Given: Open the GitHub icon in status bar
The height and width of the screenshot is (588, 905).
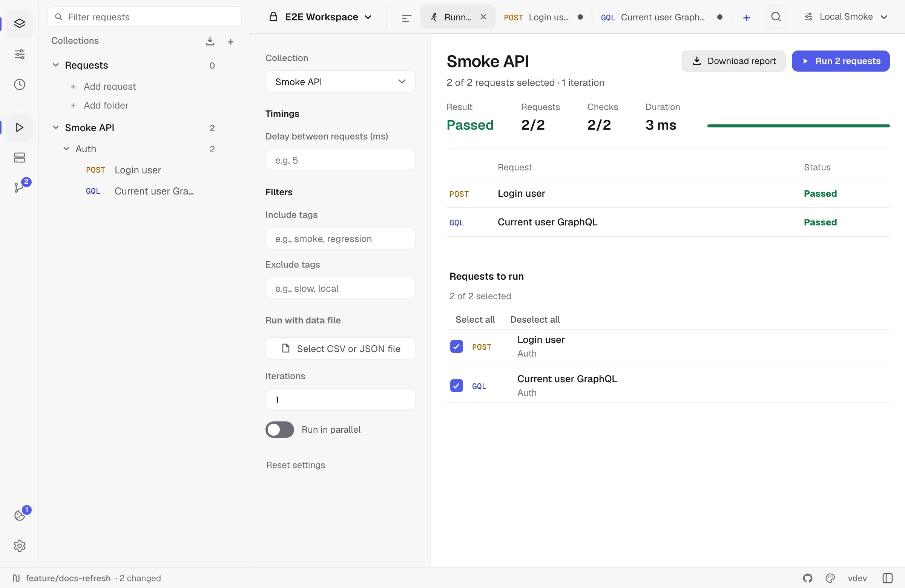Looking at the screenshot, I should (x=808, y=578).
